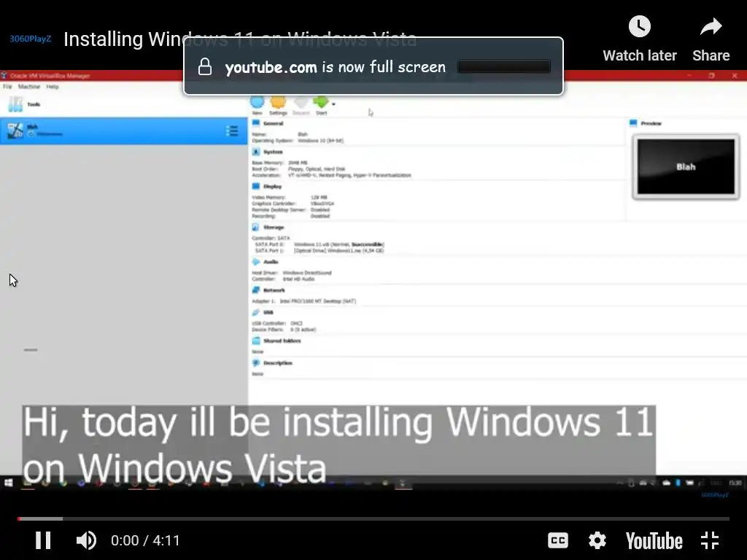Open the video on YouTube via logo

coord(654,541)
